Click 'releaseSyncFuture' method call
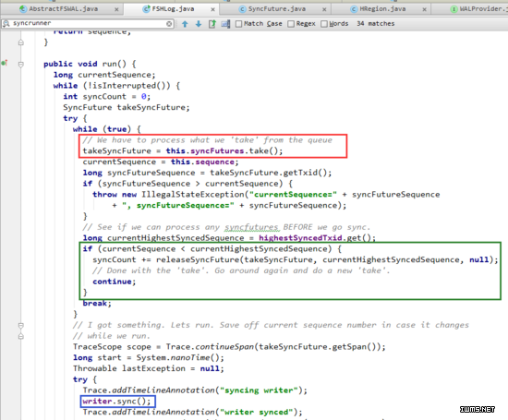Image resolution: width=508 pixels, height=420 pixels. point(198,259)
